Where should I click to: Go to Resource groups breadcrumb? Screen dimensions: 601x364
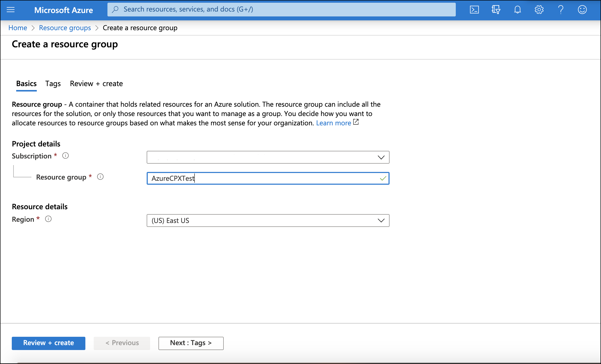coord(65,28)
